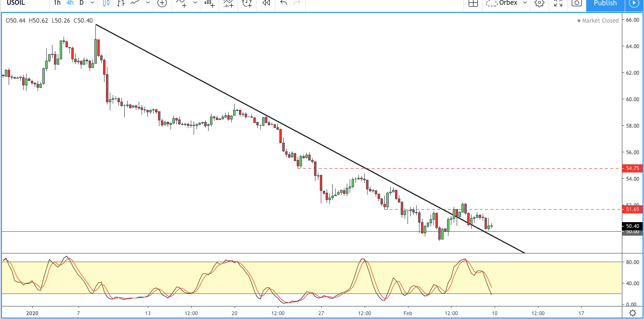The height and width of the screenshot is (319, 644).
Task: Click the 50.40 current price label
Action: 633,226
